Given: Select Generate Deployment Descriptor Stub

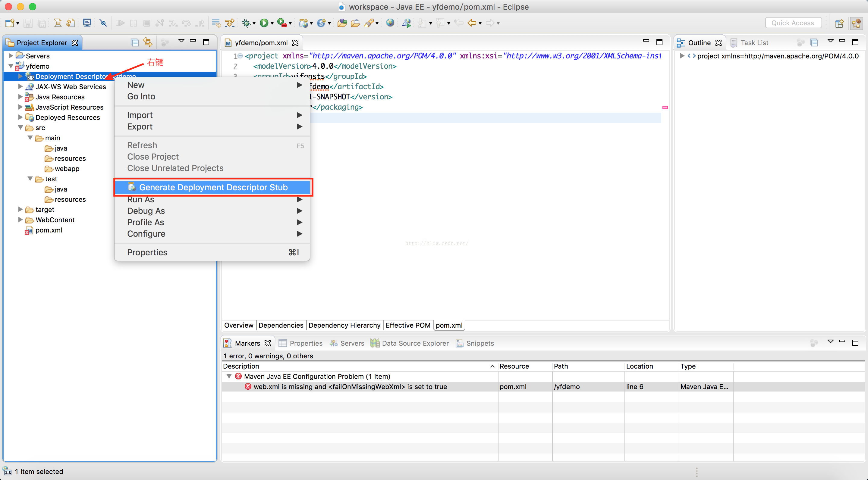Looking at the screenshot, I should [x=213, y=187].
